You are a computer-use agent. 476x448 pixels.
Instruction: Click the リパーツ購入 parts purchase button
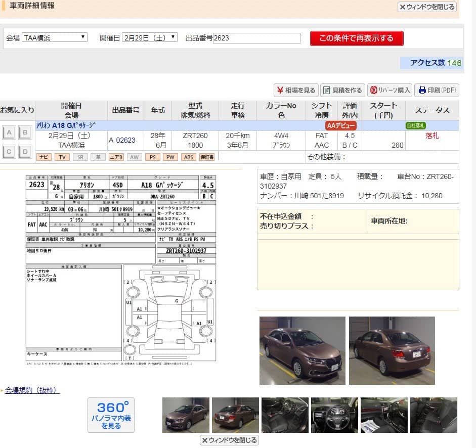pos(390,91)
